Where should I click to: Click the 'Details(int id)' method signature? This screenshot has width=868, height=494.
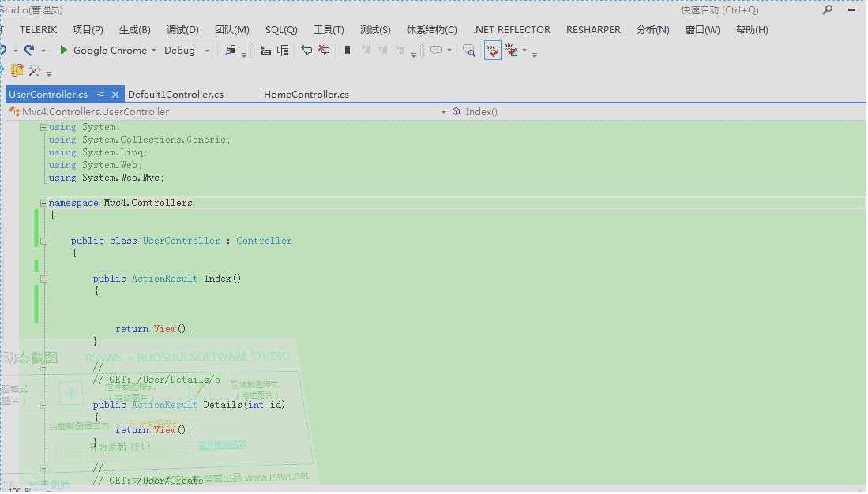tap(244, 405)
